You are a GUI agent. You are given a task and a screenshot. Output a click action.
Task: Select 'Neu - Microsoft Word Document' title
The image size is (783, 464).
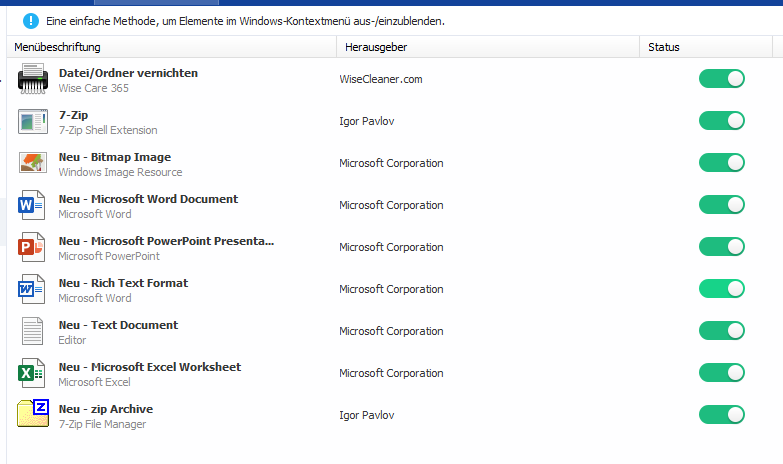[x=148, y=199]
